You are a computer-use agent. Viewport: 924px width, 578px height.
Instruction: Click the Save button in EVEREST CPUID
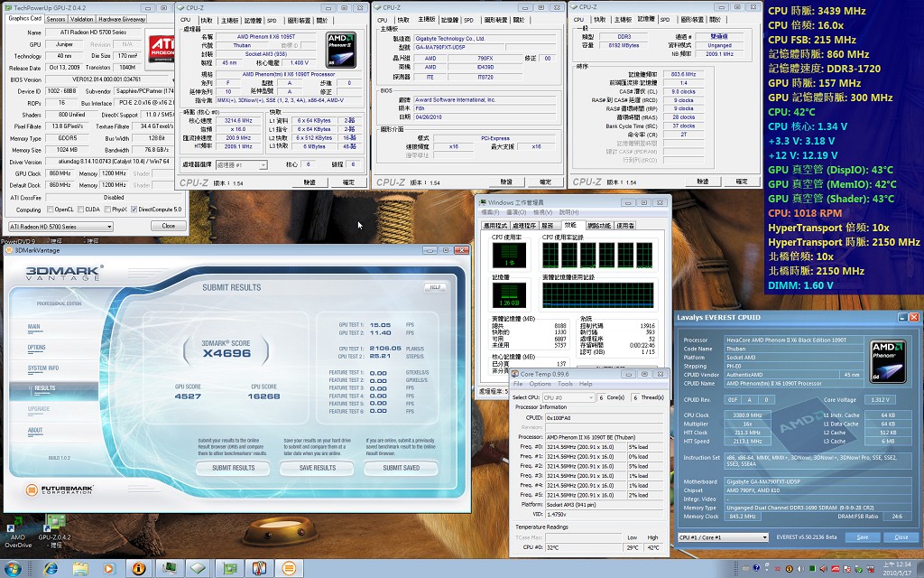tap(862, 537)
